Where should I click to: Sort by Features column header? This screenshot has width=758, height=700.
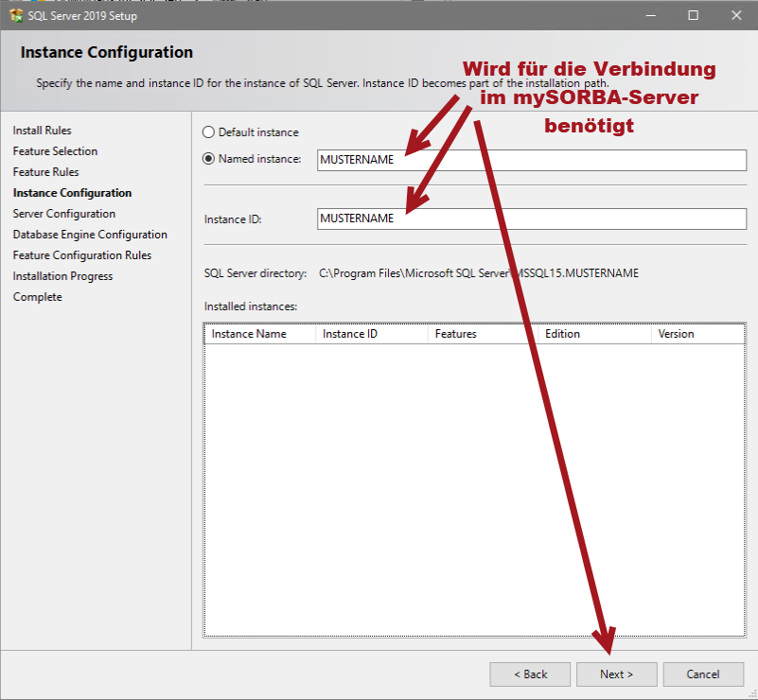(x=484, y=334)
